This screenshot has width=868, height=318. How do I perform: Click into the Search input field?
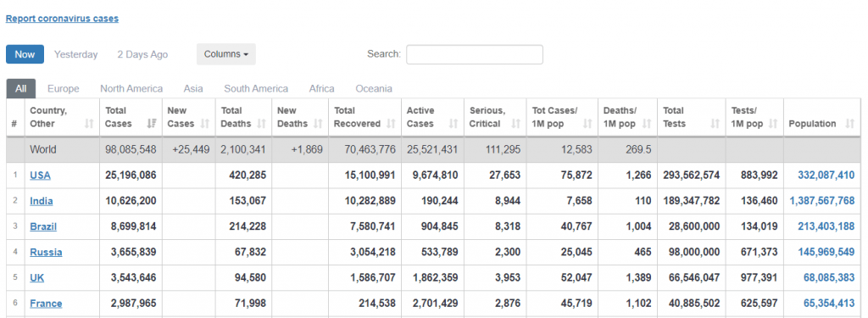point(475,54)
